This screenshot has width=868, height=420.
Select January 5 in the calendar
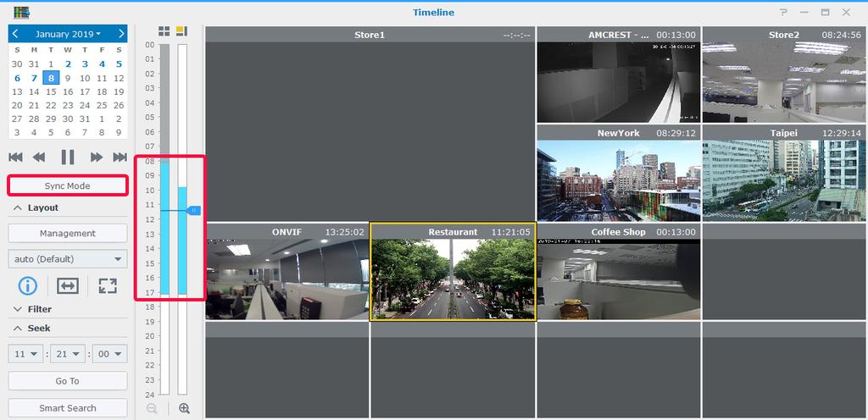click(x=119, y=64)
